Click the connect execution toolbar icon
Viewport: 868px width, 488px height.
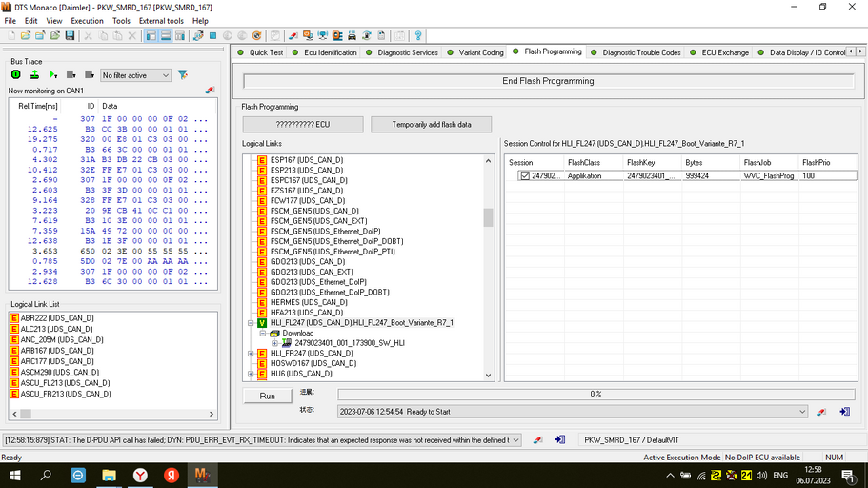(x=198, y=36)
